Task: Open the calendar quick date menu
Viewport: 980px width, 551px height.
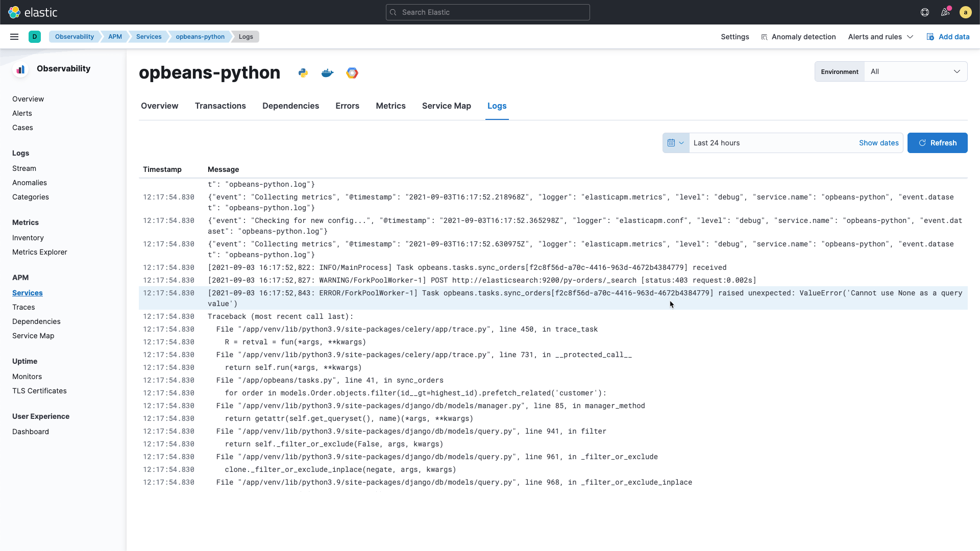Action: [676, 143]
